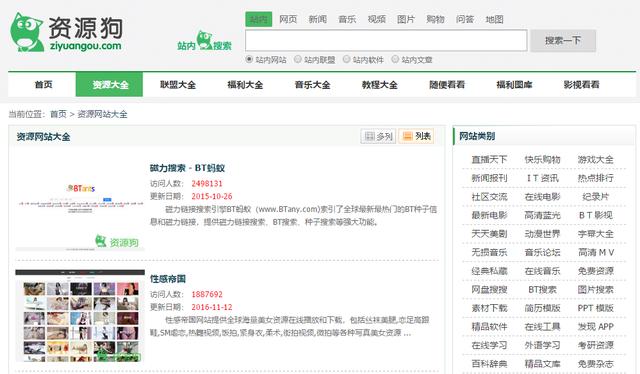The image size is (640, 374).
Task: Open 资源大全 in the main navigation
Action: point(109,85)
